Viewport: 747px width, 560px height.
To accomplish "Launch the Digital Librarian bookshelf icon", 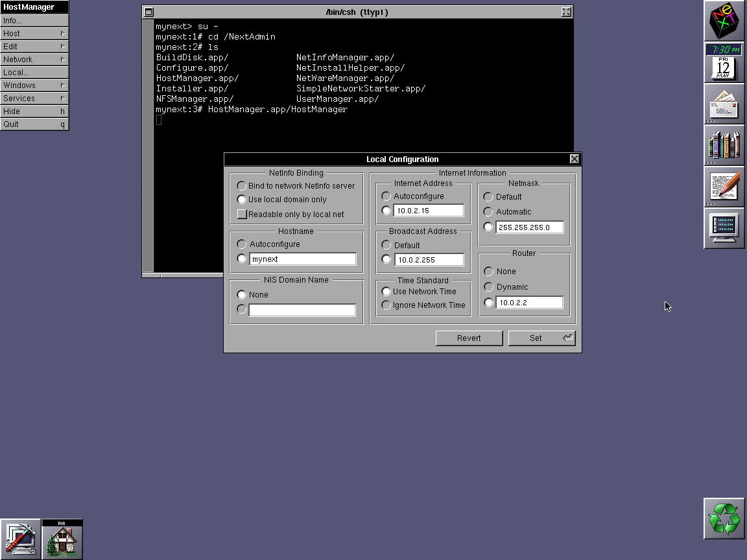I will (724, 145).
